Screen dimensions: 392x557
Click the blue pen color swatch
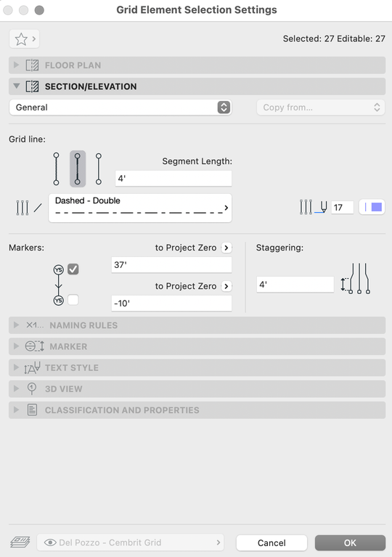pos(372,207)
